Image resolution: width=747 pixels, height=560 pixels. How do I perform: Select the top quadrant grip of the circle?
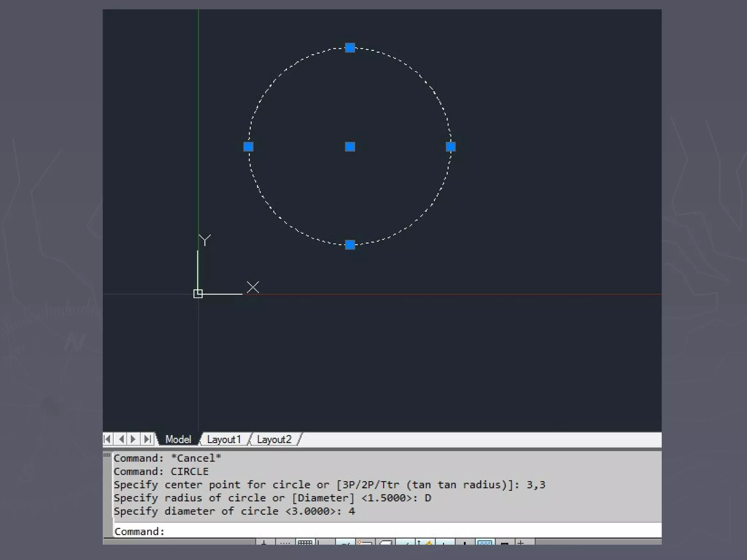[x=350, y=48]
